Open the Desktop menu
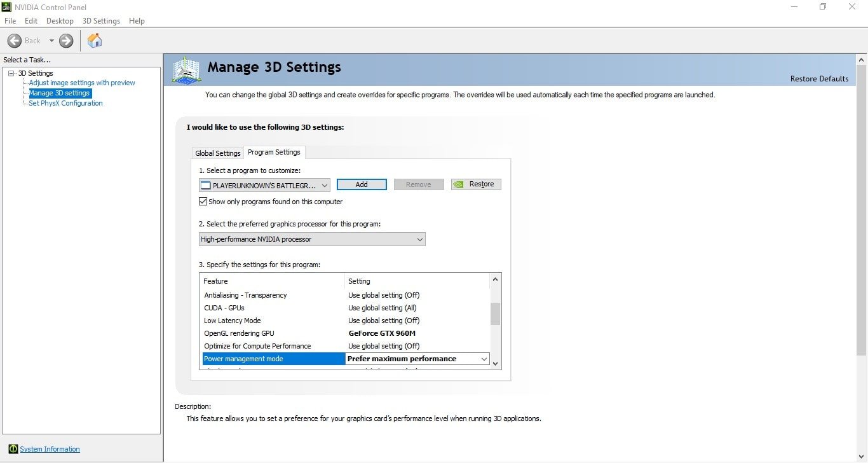868x463 pixels. [60, 21]
